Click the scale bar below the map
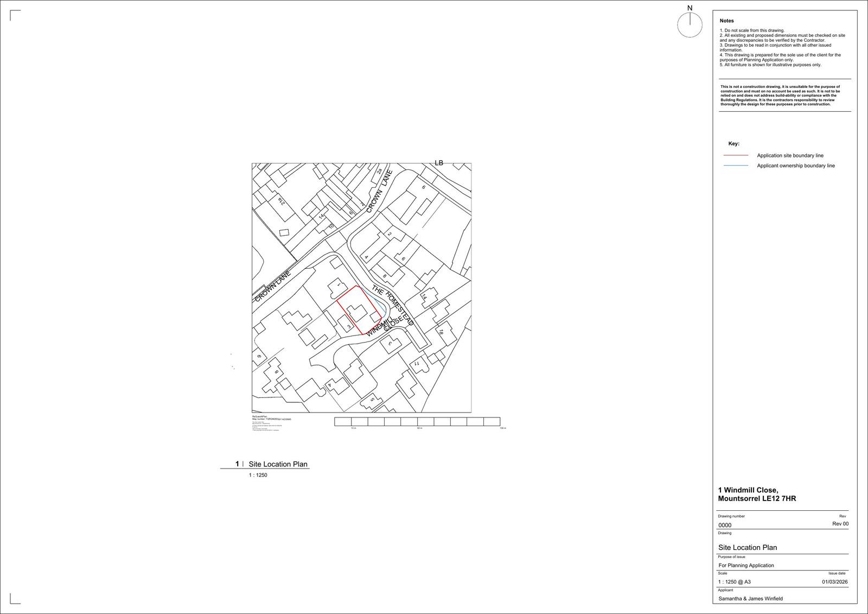The width and height of the screenshot is (868, 614). (x=417, y=421)
